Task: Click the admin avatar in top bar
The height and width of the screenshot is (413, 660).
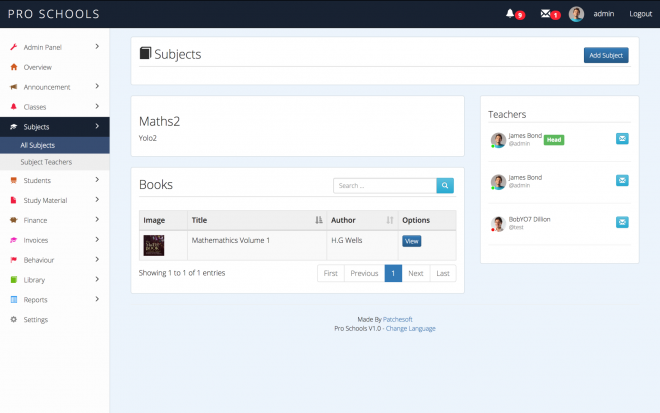Action: pos(576,14)
